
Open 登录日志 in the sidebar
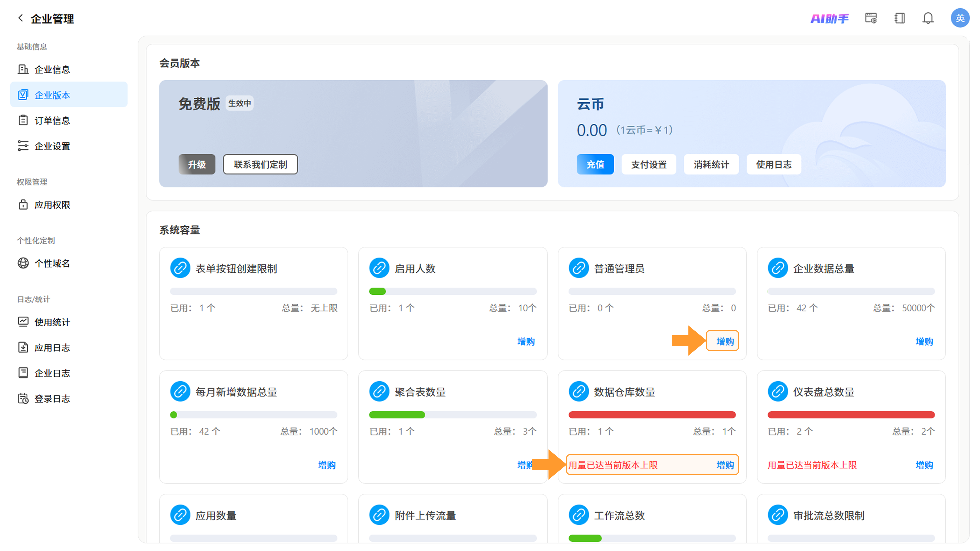pos(69,398)
